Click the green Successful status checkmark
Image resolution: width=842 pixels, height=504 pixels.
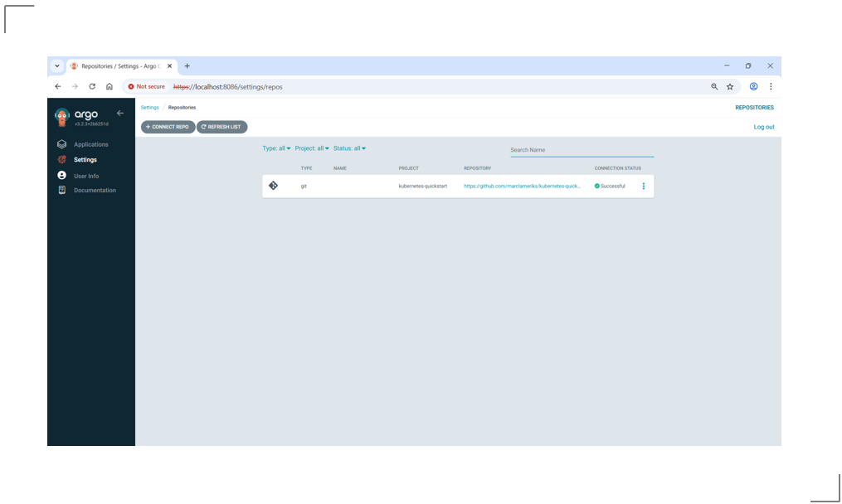tap(597, 186)
